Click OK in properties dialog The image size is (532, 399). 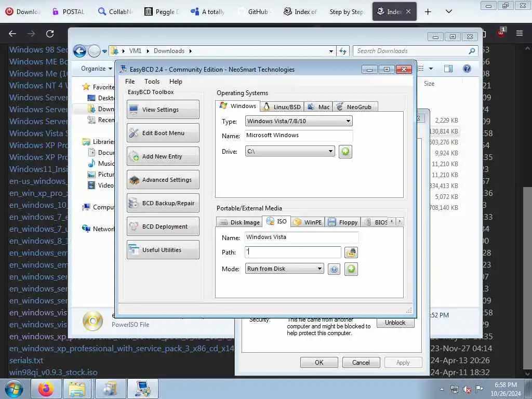319,362
